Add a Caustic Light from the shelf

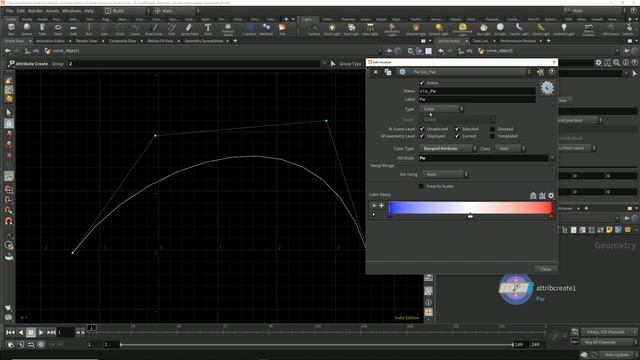(519, 29)
